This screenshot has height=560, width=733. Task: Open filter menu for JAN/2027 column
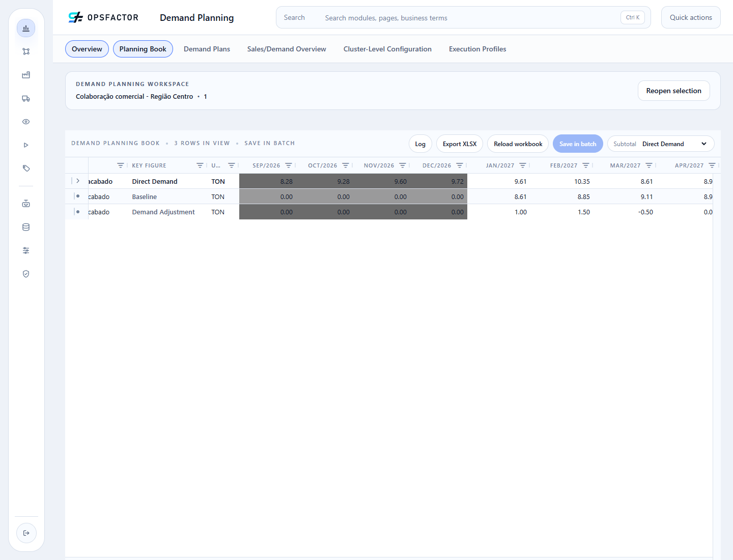pyautogui.click(x=523, y=165)
